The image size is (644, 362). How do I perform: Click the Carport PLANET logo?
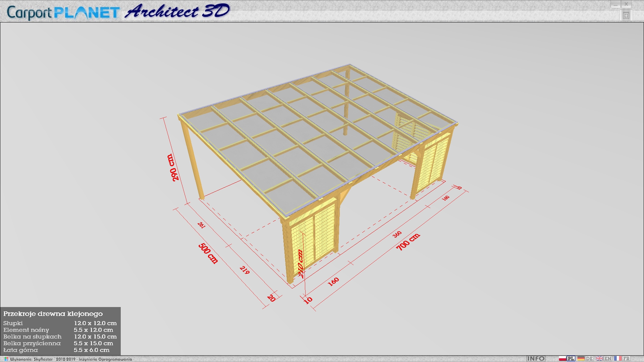point(63,13)
